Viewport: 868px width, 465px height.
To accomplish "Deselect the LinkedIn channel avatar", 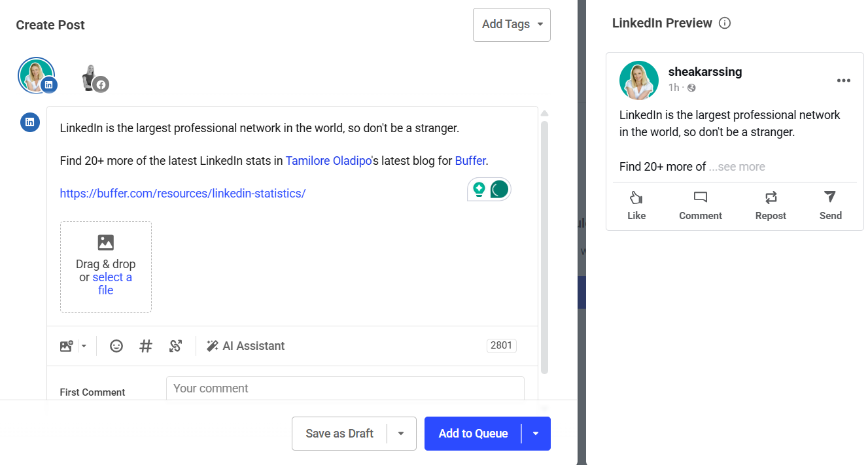I will 36,75.
